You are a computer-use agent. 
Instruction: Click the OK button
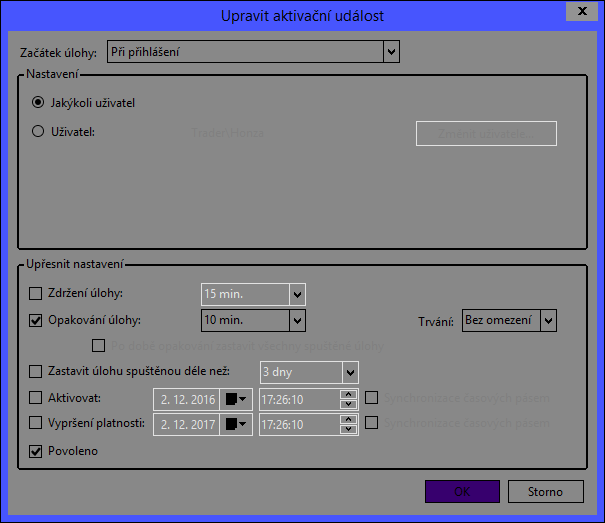[x=462, y=491]
